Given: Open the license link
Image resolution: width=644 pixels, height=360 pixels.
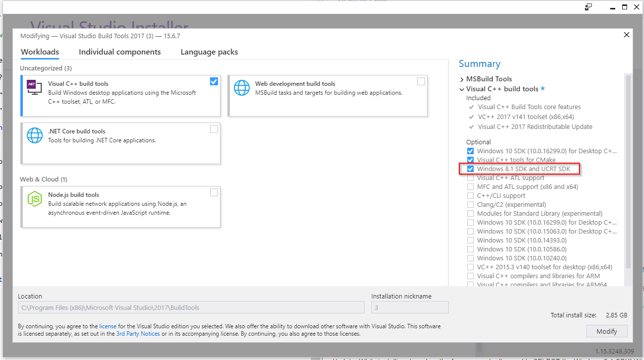Looking at the screenshot, I should tap(108, 326).
